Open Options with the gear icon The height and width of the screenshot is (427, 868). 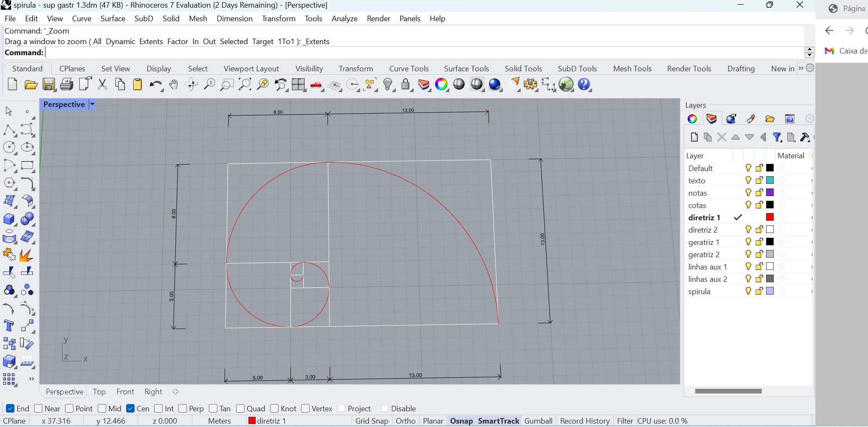(x=530, y=84)
